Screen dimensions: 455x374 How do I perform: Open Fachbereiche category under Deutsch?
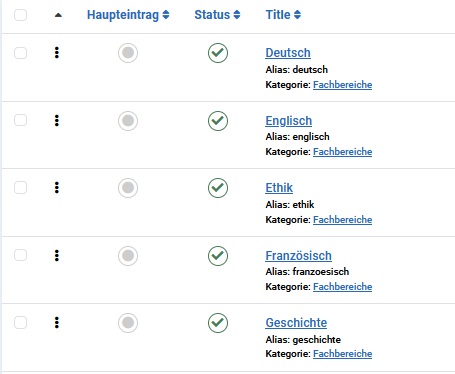tap(342, 85)
